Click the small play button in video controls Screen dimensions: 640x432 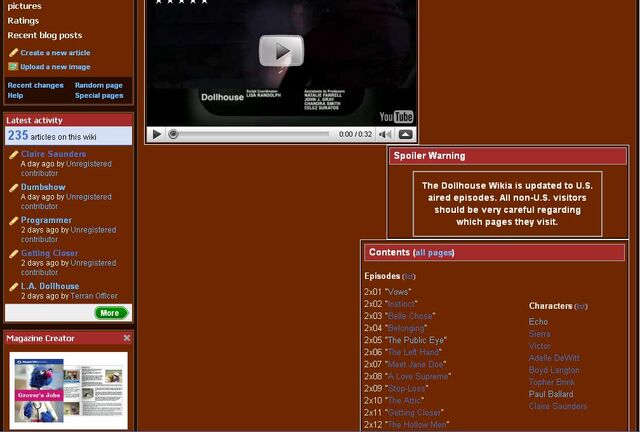pos(156,134)
